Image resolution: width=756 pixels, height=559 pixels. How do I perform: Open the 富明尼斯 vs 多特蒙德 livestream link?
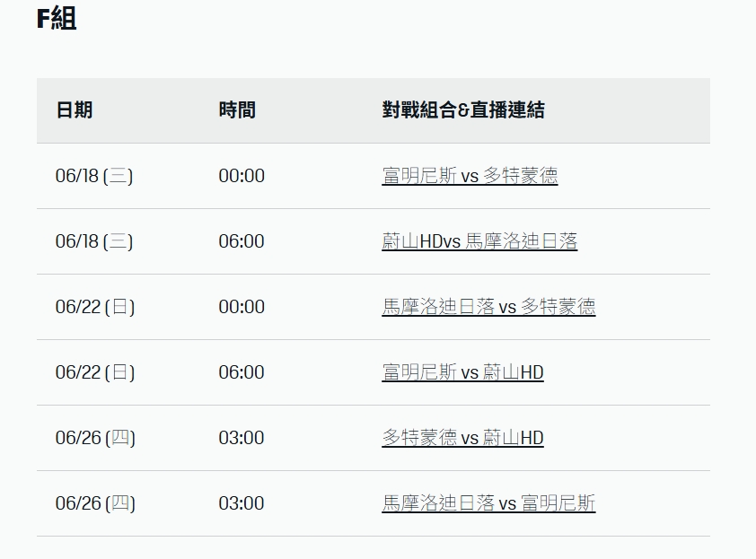click(x=470, y=176)
